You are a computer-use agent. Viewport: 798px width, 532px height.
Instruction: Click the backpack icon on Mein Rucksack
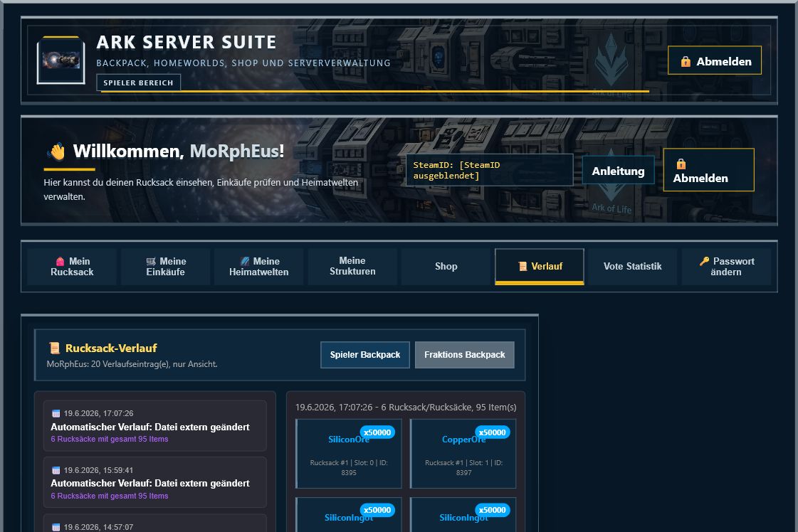[60, 262]
